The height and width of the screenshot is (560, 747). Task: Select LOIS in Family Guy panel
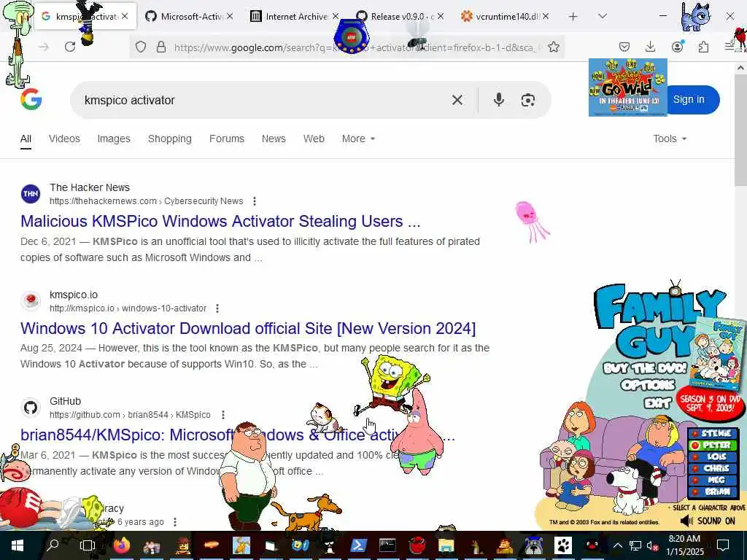coord(713,456)
